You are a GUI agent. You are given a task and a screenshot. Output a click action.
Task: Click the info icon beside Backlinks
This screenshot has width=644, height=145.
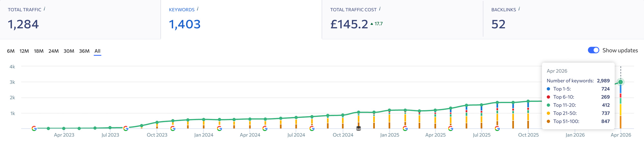click(x=519, y=9)
